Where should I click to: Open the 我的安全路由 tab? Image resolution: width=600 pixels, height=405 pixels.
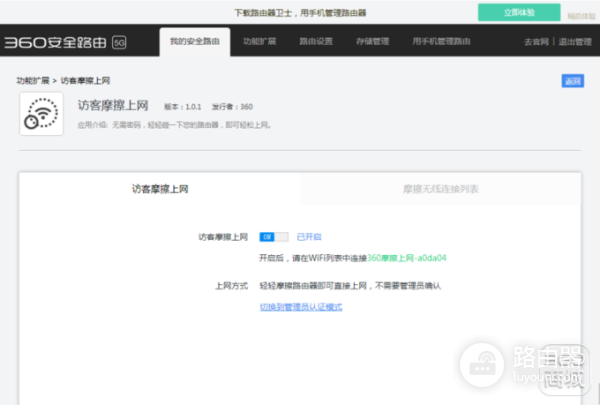tap(195, 41)
